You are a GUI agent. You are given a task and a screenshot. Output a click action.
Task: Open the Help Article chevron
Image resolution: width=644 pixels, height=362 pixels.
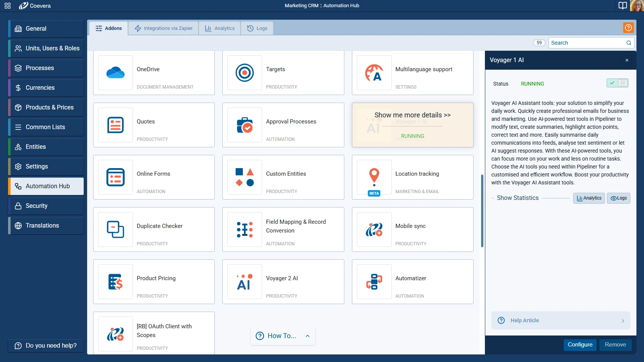click(623, 321)
